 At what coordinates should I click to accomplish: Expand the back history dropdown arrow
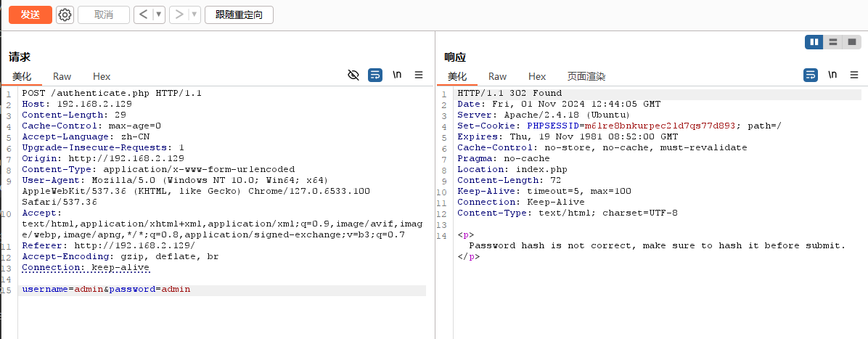pyautogui.click(x=158, y=15)
